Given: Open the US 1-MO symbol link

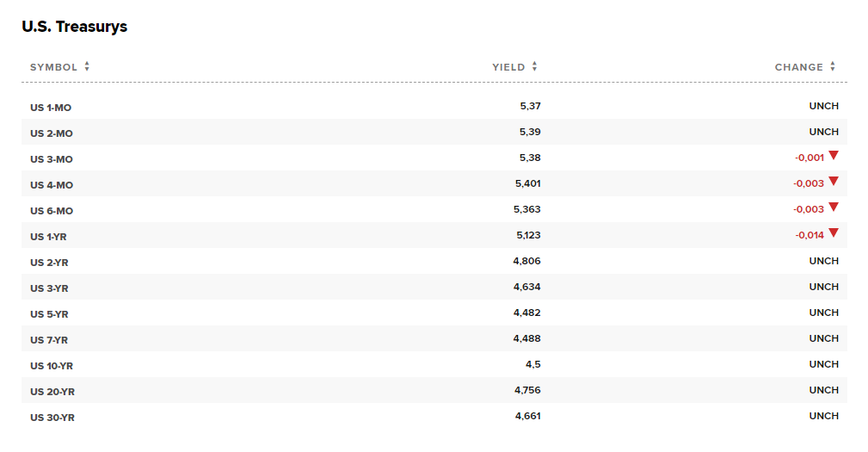Looking at the screenshot, I should (x=51, y=108).
